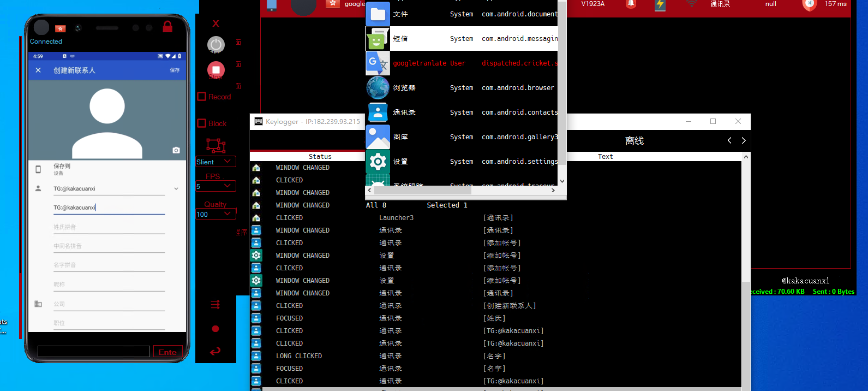Click the [姓氏] log text
The height and width of the screenshot is (391, 868).
tap(494, 318)
